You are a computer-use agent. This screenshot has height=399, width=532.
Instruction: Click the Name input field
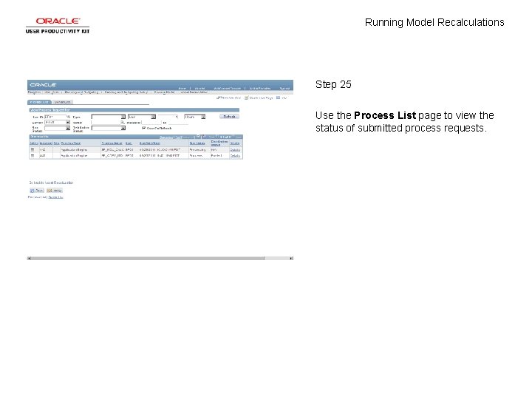point(106,122)
